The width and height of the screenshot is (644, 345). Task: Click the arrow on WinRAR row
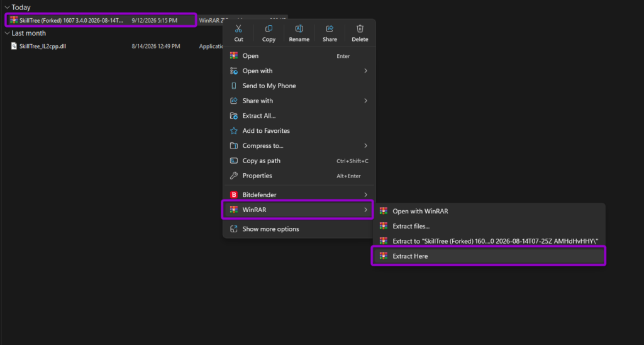coord(365,210)
